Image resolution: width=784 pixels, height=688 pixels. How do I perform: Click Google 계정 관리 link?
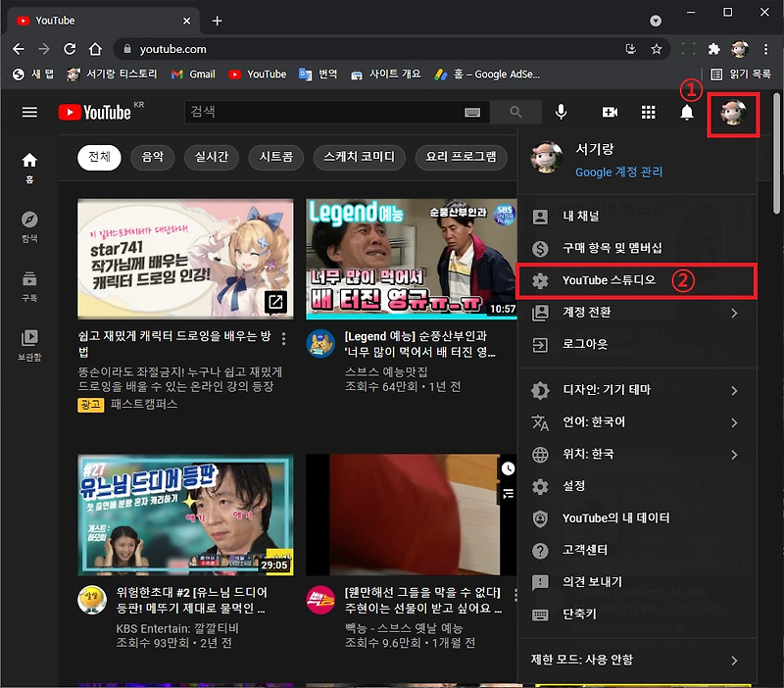click(619, 172)
